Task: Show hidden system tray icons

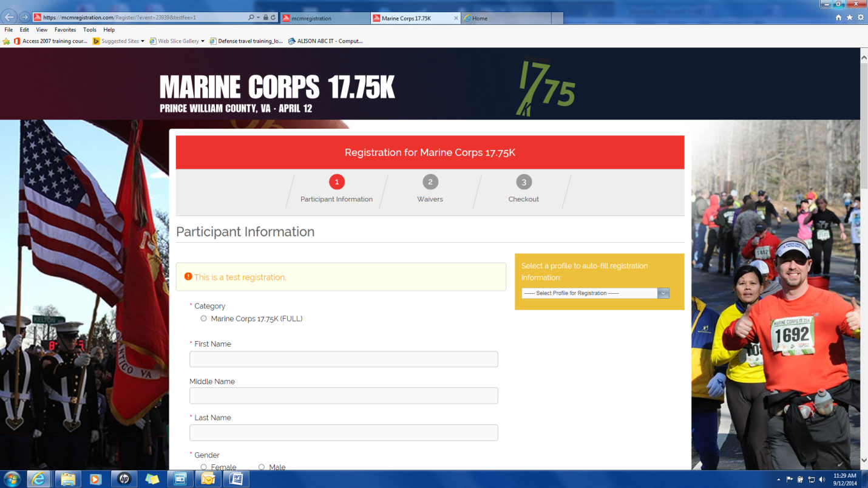Action: pyautogui.click(x=779, y=480)
